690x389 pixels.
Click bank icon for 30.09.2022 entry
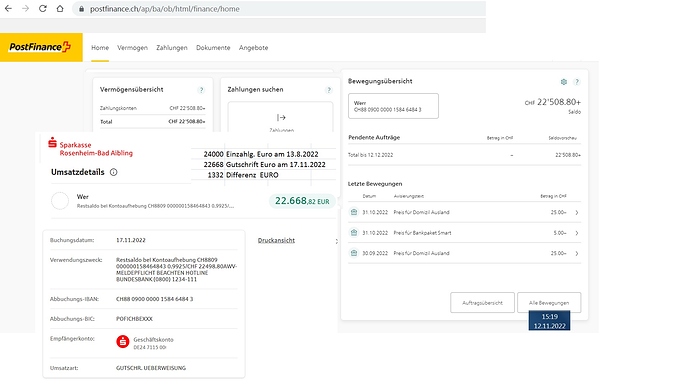pyautogui.click(x=354, y=253)
